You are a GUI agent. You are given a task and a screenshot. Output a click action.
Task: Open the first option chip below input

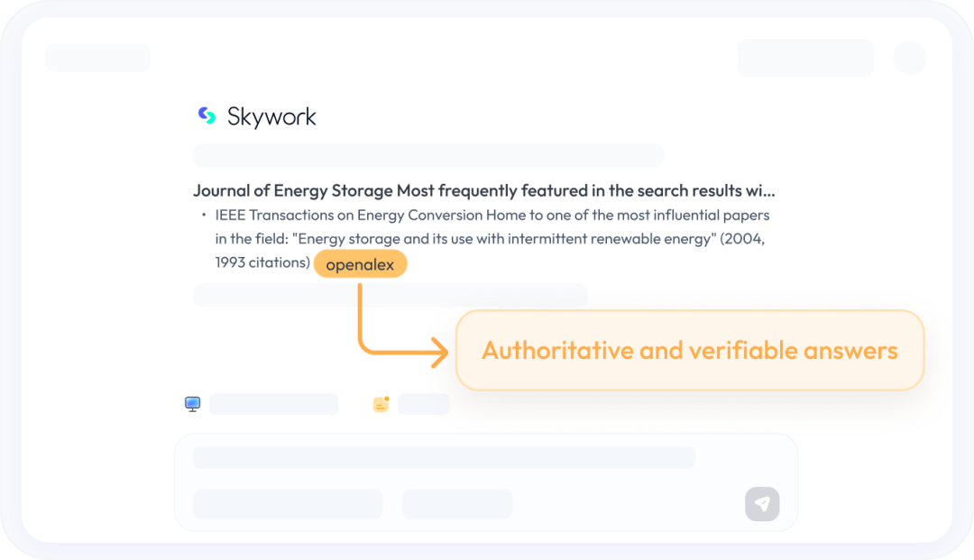tap(288, 504)
